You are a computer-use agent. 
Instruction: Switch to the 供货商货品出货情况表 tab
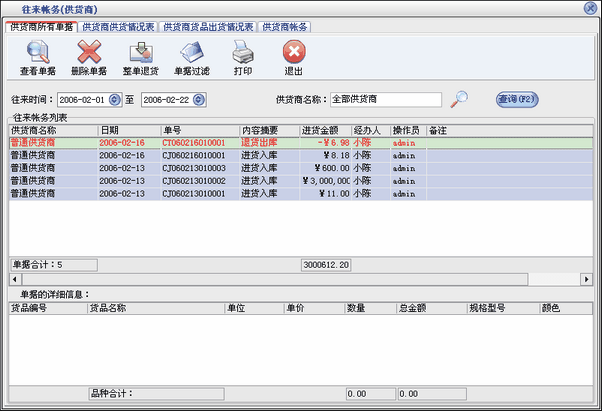coord(208,27)
